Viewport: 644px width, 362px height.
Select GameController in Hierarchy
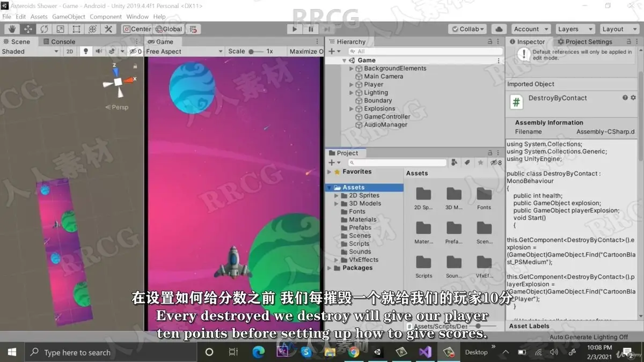click(387, 117)
